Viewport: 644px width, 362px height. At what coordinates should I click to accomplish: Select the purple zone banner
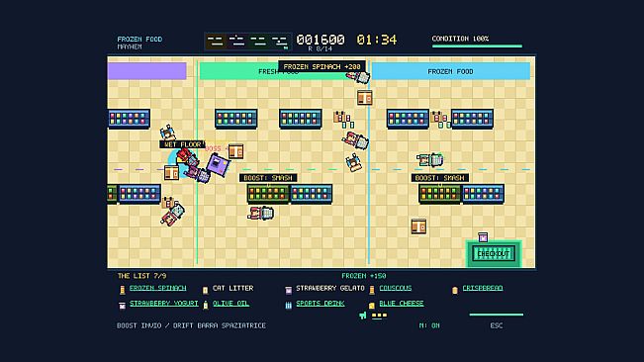pyautogui.click(x=146, y=71)
